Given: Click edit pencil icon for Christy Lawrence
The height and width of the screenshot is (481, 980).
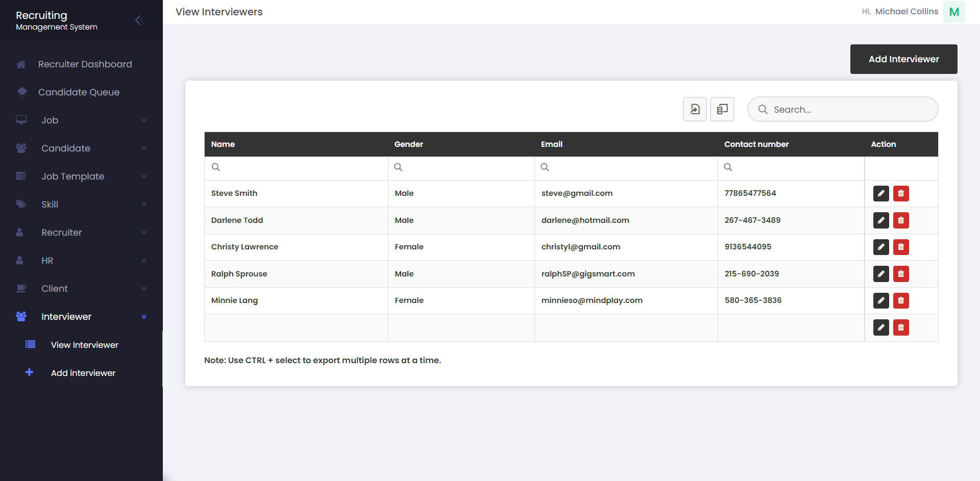Looking at the screenshot, I should click(x=880, y=247).
